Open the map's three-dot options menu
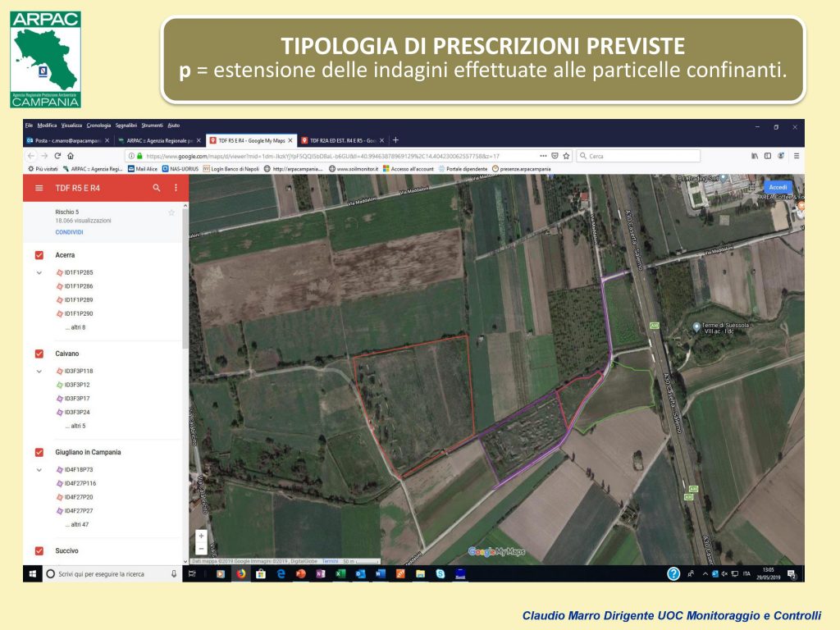 [176, 188]
